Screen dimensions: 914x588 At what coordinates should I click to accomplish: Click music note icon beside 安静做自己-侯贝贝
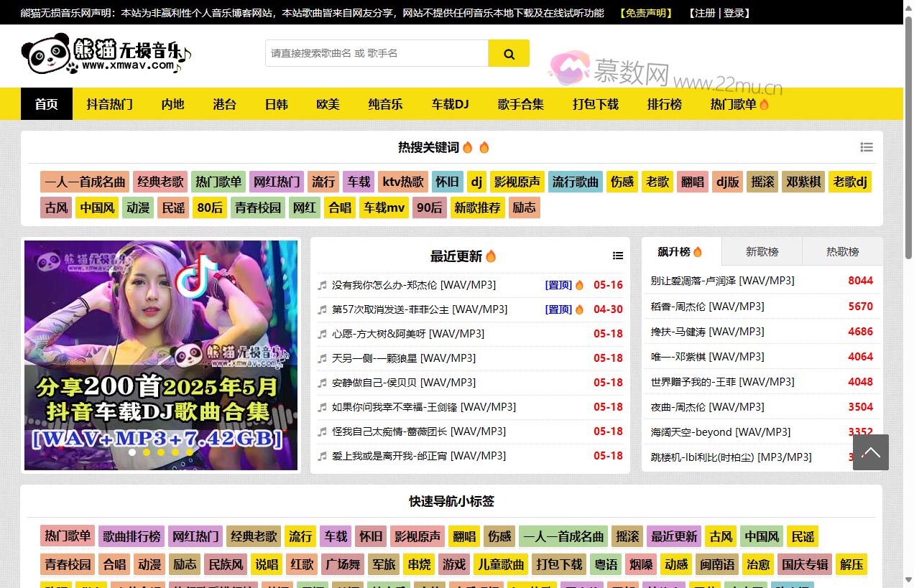[323, 383]
